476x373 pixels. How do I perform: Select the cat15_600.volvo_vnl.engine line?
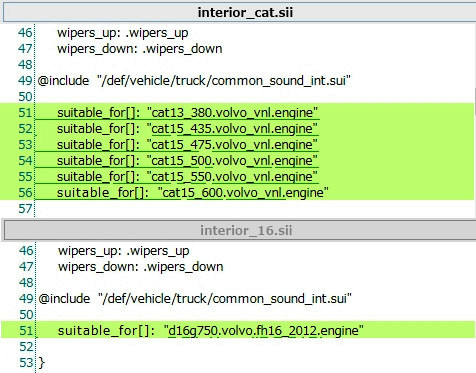(x=193, y=193)
